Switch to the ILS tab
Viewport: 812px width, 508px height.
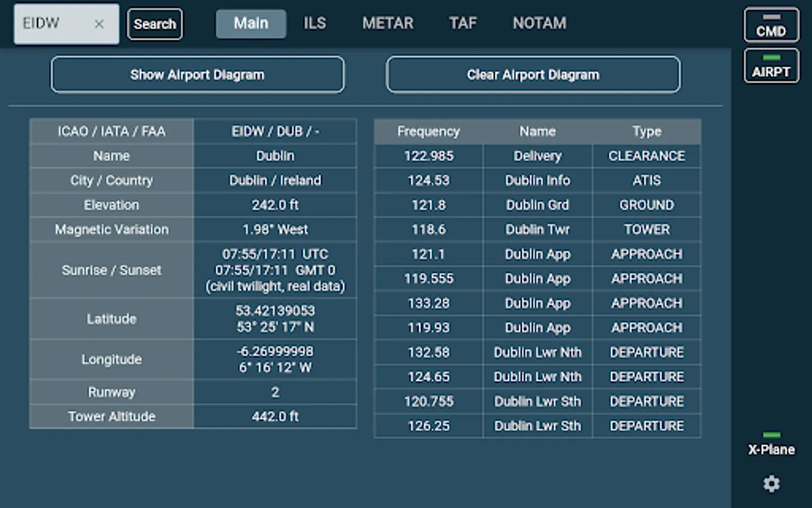point(315,23)
